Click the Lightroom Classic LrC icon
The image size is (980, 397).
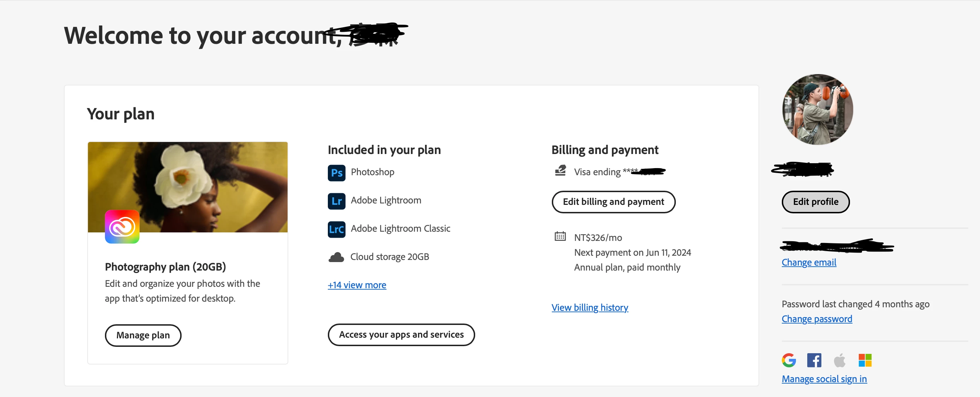click(336, 229)
